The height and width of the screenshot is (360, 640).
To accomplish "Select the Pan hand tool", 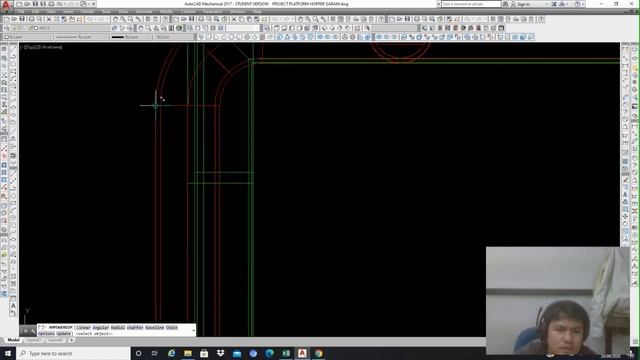I will click(115, 19).
